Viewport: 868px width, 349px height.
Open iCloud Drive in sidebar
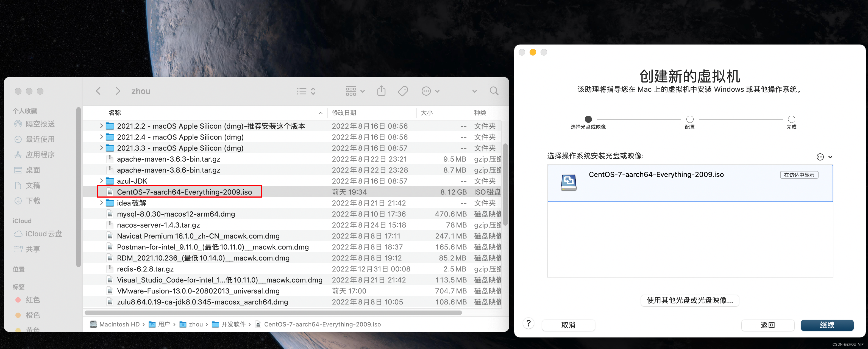tap(43, 234)
